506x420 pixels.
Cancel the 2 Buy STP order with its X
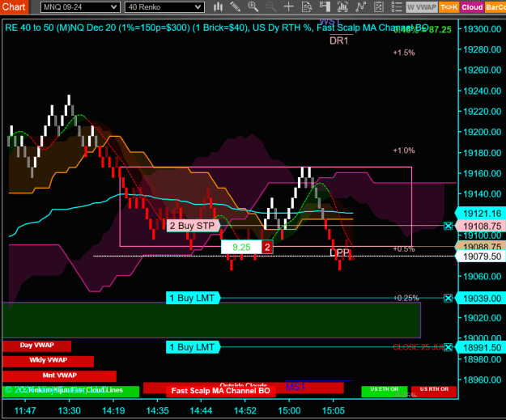click(449, 226)
